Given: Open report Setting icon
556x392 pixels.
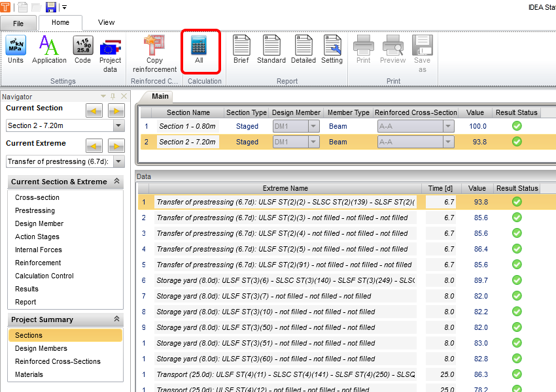Looking at the screenshot, I should pyautogui.click(x=332, y=50).
